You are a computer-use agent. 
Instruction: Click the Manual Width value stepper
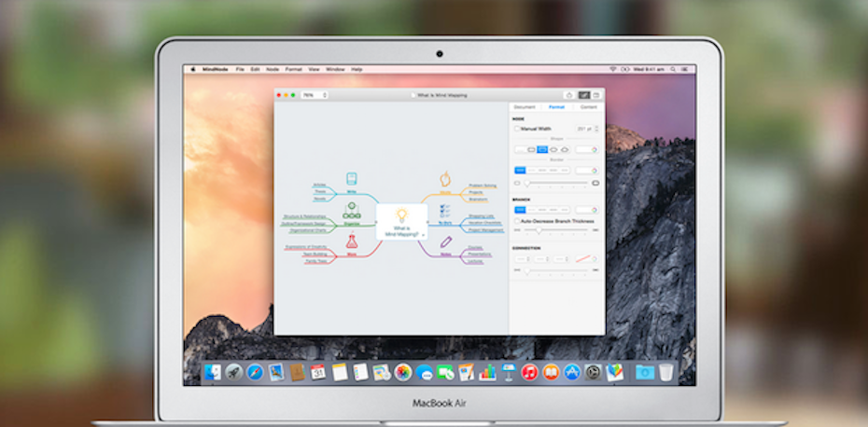pyautogui.click(x=596, y=129)
